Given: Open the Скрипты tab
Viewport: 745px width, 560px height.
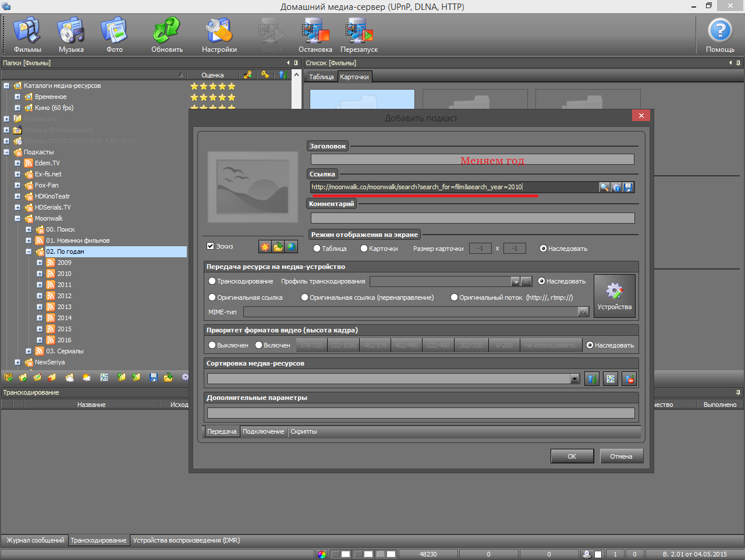Looking at the screenshot, I should click(303, 431).
